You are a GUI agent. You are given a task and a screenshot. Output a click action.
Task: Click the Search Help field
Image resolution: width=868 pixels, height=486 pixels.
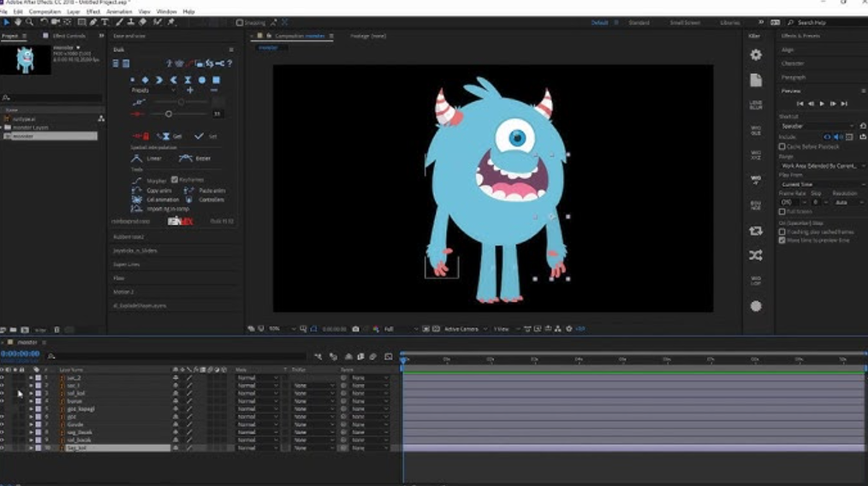click(x=828, y=22)
